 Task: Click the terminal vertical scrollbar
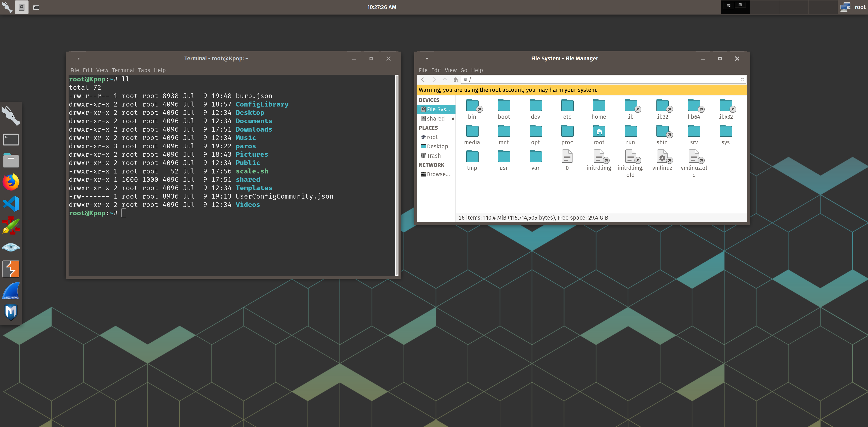397,175
